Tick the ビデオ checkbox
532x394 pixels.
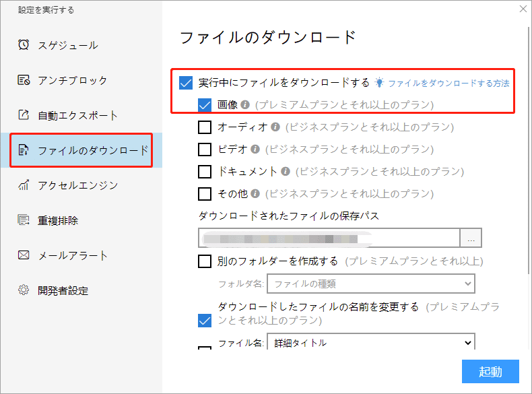pos(205,150)
